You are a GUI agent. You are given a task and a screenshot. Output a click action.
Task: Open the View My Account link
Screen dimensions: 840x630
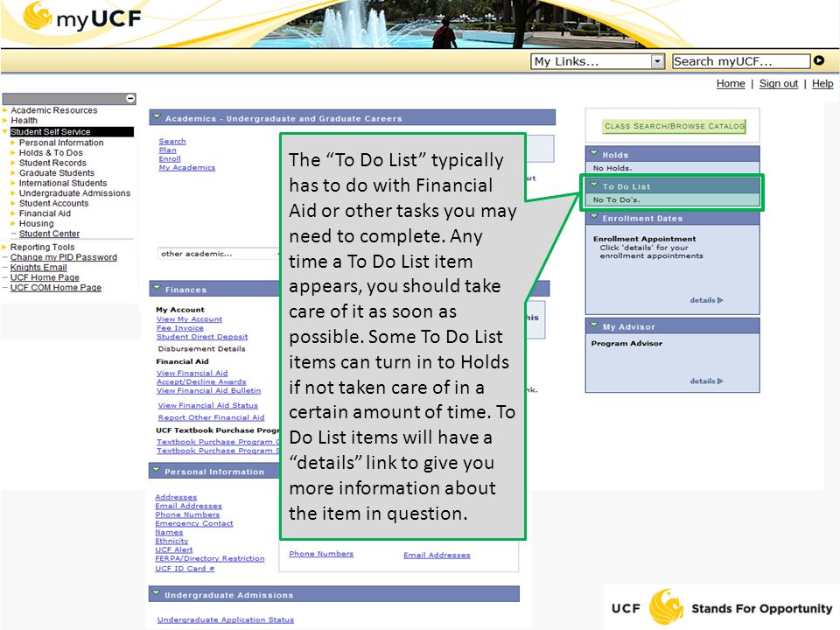(x=189, y=319)
